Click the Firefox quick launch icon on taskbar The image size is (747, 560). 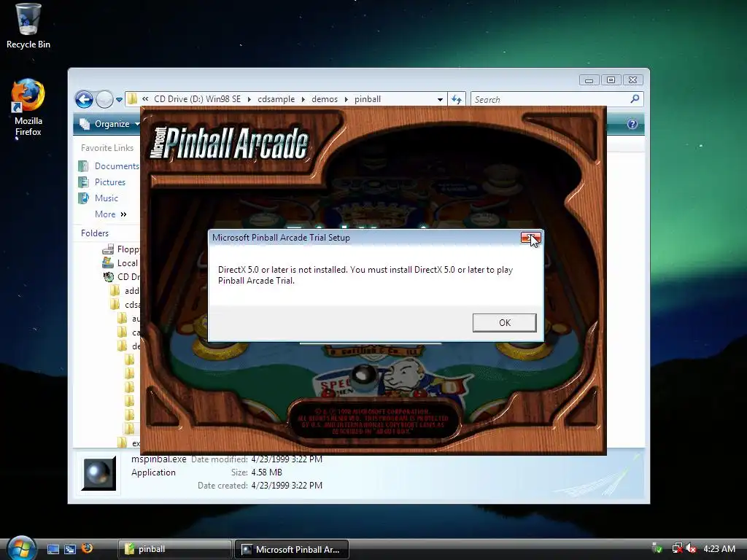87,548
